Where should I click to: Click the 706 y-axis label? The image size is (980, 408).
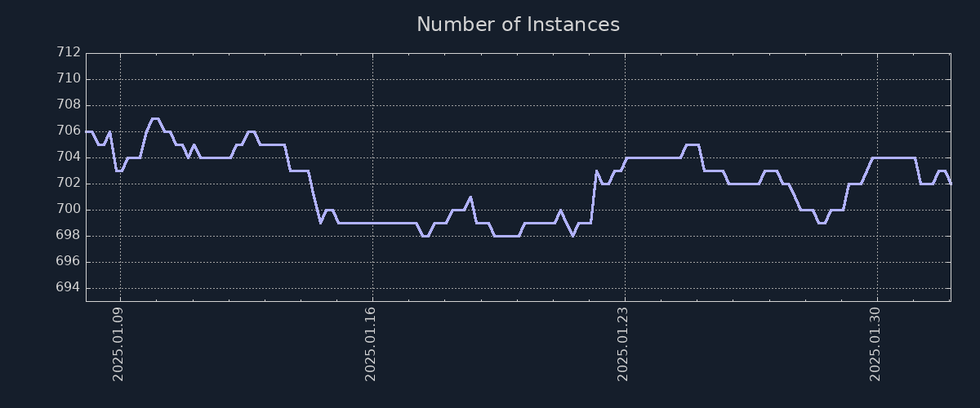coord(68,131)
